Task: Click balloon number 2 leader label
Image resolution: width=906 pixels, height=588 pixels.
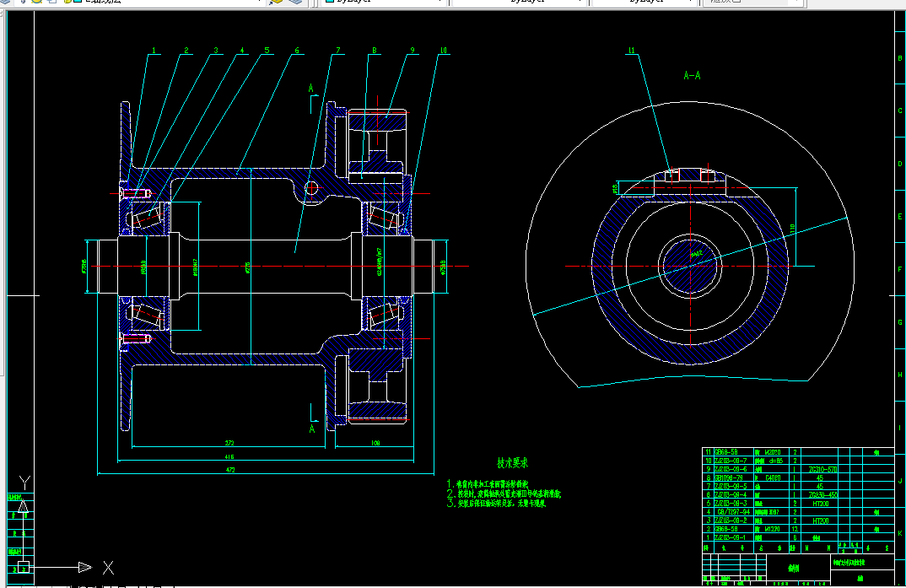Action: 186,51
